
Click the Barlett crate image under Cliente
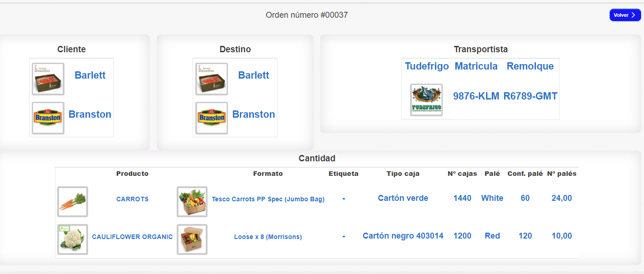click(48, 79)
